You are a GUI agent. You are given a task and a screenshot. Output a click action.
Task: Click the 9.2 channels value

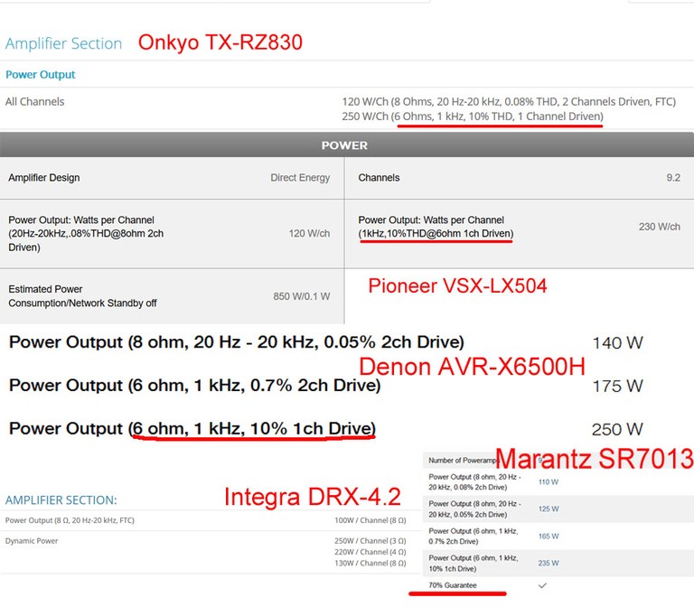pos(673,177)
